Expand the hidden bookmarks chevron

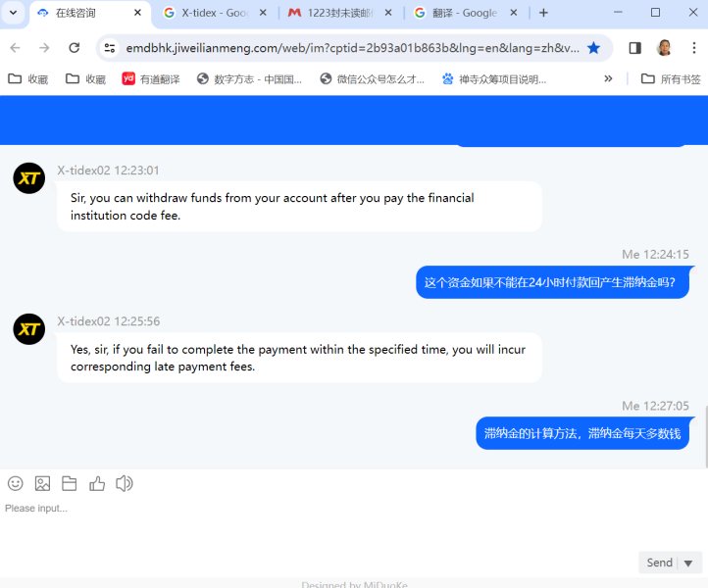click(608, 79)
